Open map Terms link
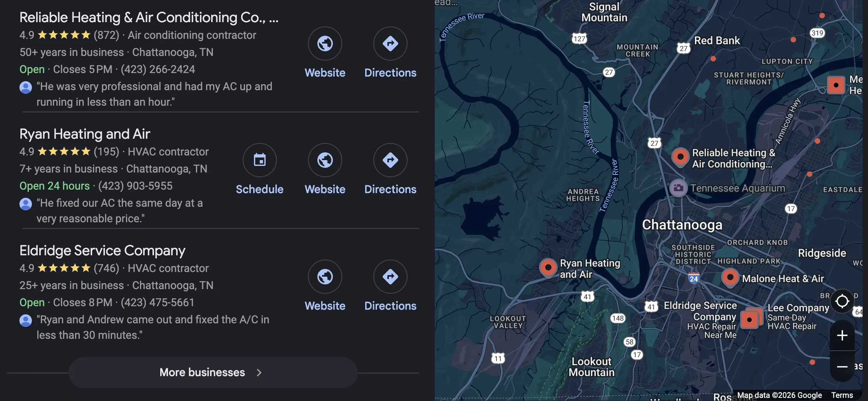The width and height of the screenshot is (868, 401). (842, 395)
